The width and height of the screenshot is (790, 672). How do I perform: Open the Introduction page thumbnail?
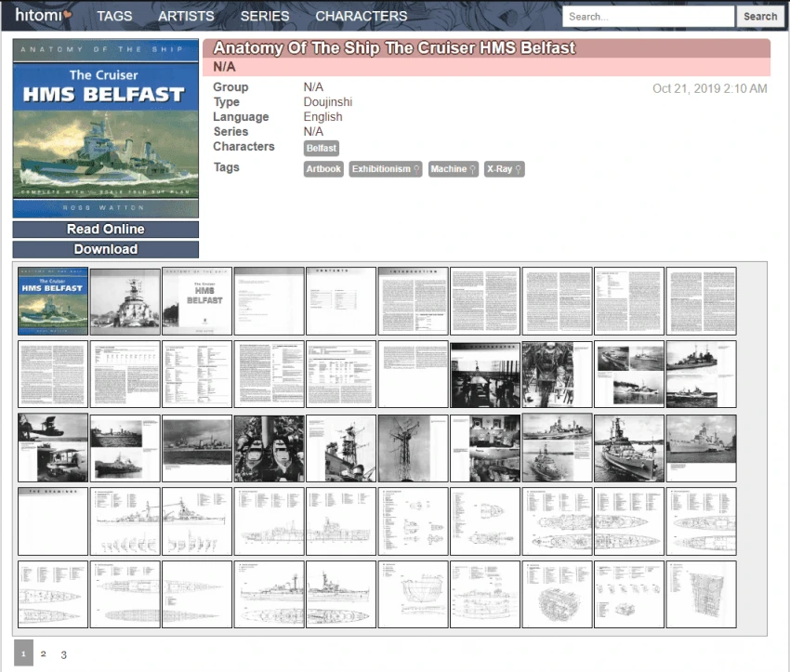(414, 301)
